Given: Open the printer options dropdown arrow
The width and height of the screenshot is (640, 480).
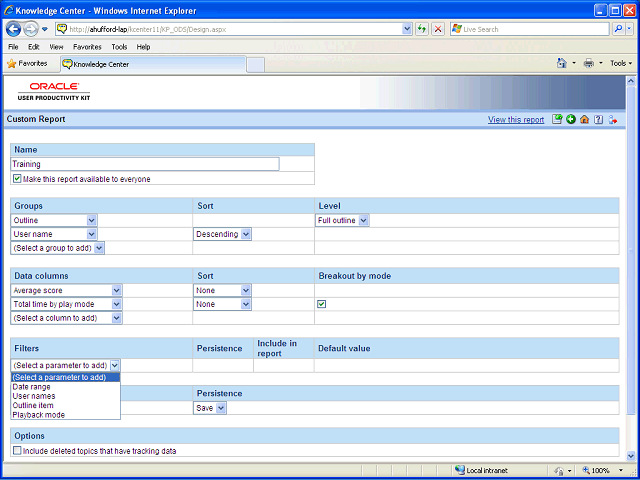Looking at the screenshot, I should click(x=600, y=63).
